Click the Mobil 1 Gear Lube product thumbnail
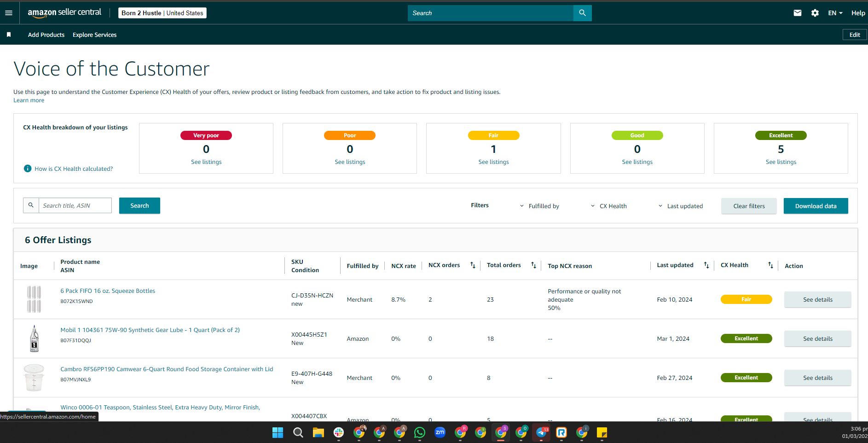The width and height of the screenshot is (868, 443). click(x=34, y=338)
